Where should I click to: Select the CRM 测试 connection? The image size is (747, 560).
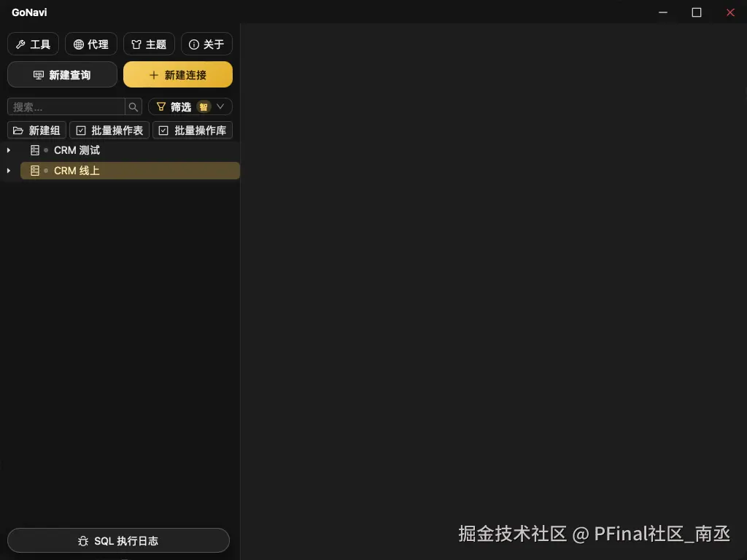(130, 150)
